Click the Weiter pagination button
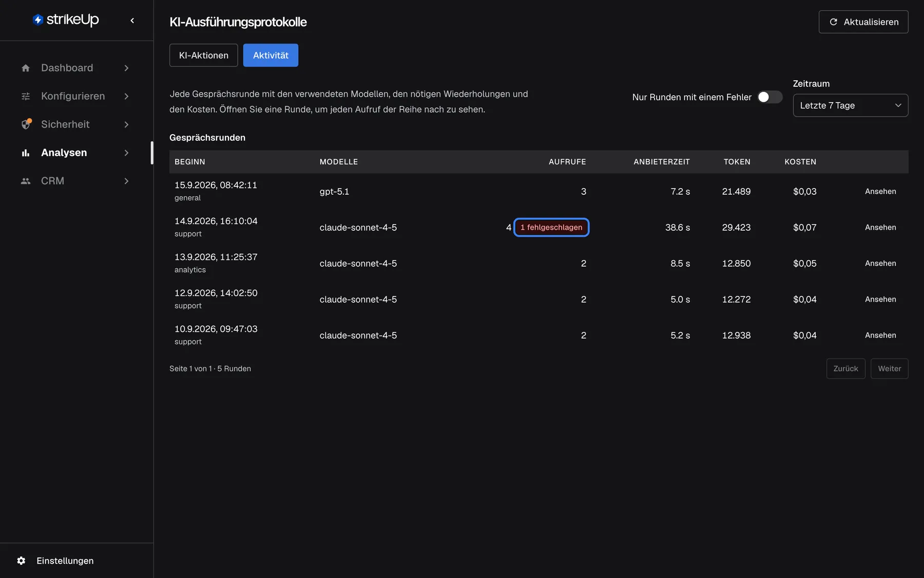924x578 pixels. coord(889,368)
